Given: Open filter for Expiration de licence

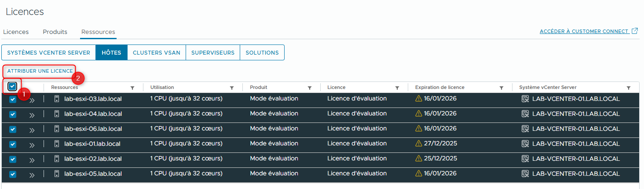Looking at the screenshot, I should 501,88.
